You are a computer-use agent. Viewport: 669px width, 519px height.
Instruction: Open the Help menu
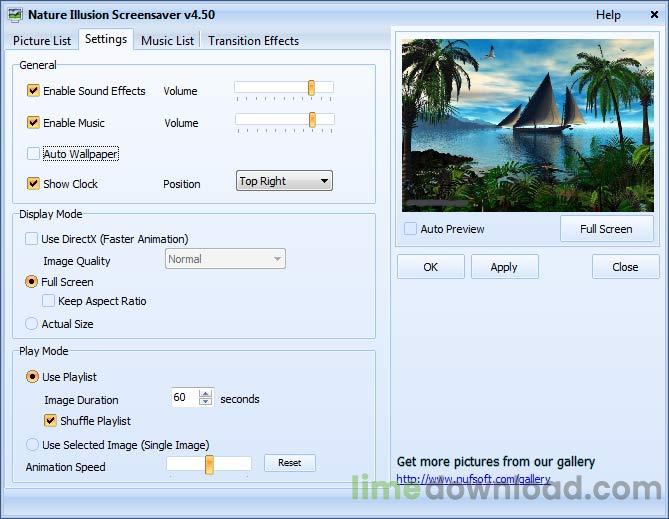(x=608, y=15)
